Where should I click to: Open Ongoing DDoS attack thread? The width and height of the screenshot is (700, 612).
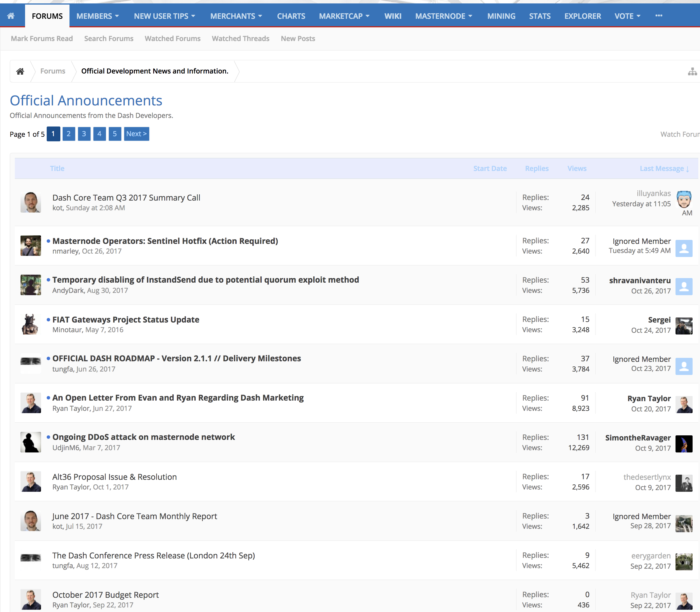pyautogui.click(x=143, y=437)
